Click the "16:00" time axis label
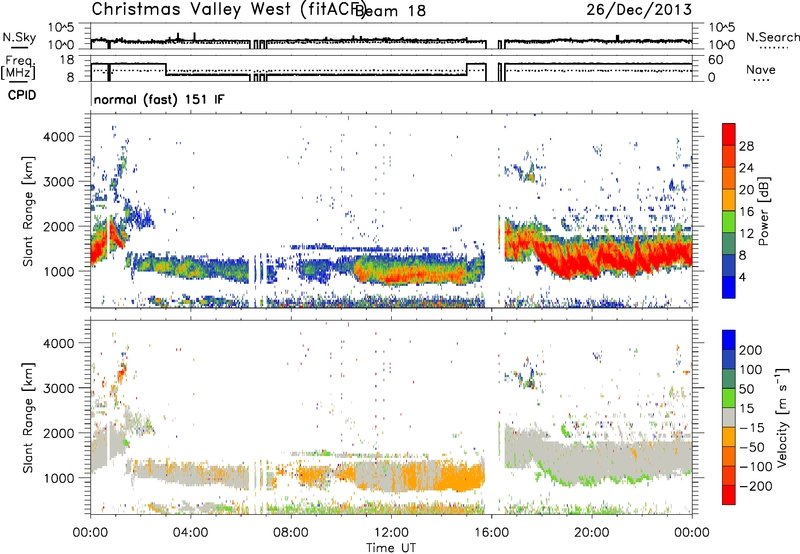Screen dimensions: 800x554 pyautogui.click(x=491, y=533)
